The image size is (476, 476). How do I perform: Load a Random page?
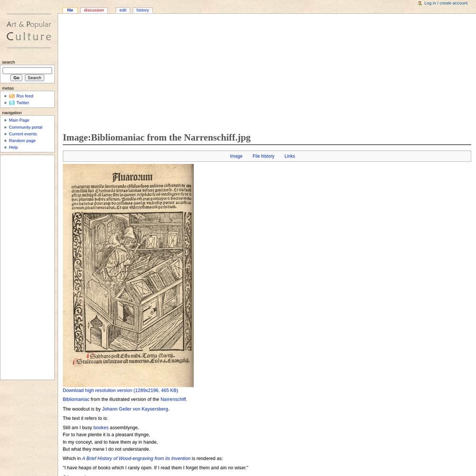pos(22,140)
